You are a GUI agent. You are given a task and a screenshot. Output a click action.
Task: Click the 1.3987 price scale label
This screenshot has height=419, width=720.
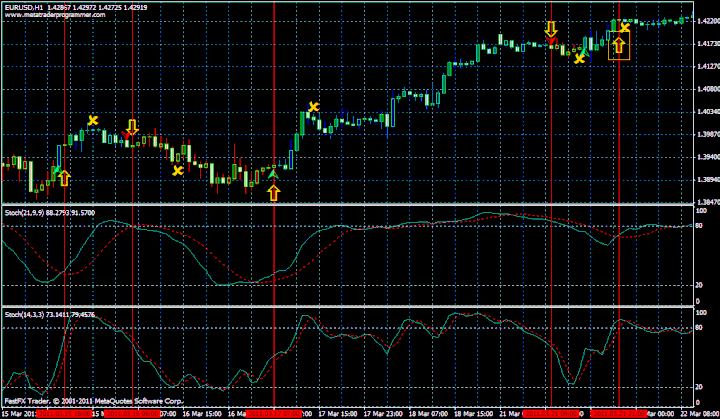coord(708,134)
